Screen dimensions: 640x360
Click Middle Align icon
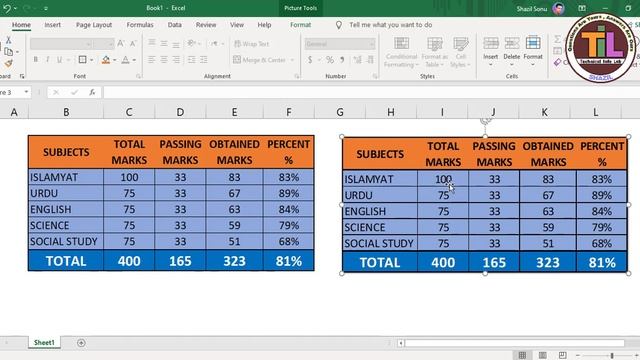pos(164,43)
